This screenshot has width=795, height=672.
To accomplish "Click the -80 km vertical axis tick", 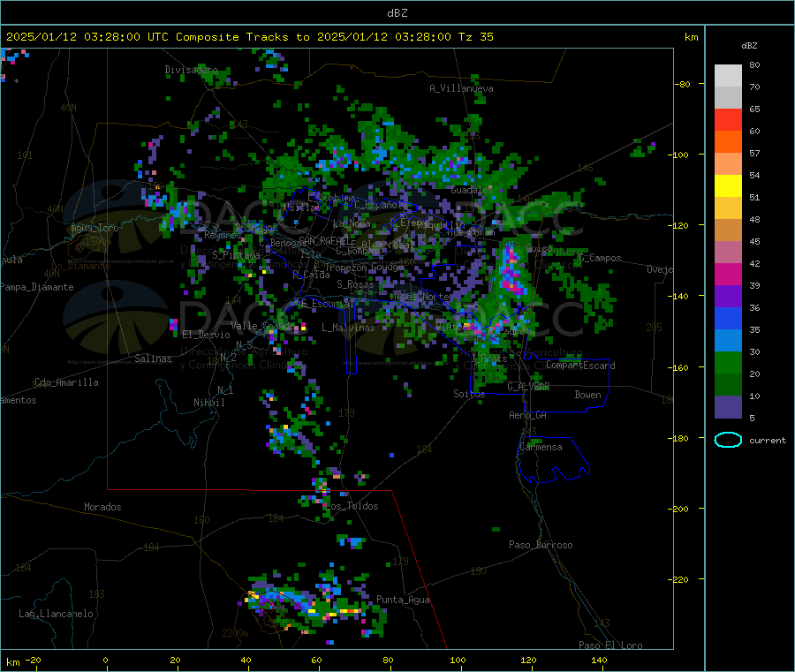I will pos(683,84).
